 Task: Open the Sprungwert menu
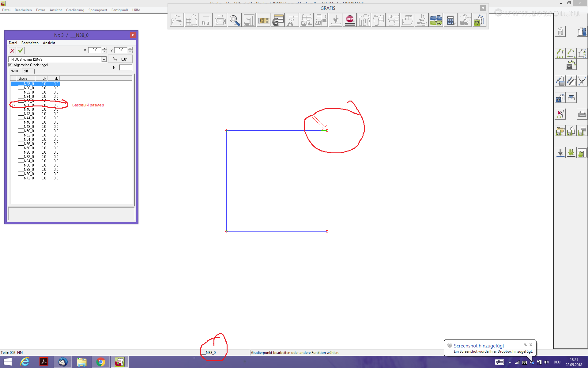coord(98,10)
